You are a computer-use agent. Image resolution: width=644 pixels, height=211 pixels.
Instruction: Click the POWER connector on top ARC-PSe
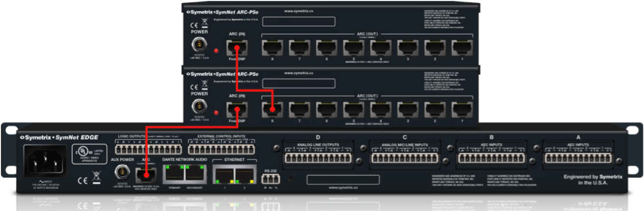coord(199,46)
